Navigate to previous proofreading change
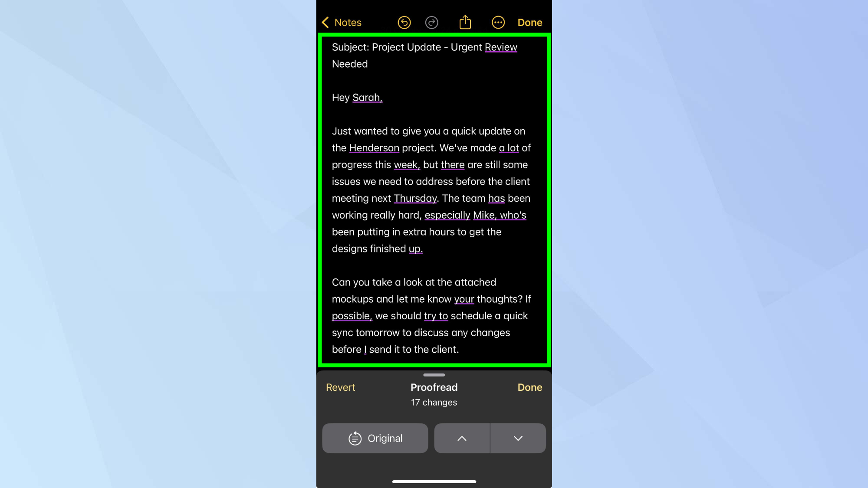The image size is (868, 488). point(462,438)
